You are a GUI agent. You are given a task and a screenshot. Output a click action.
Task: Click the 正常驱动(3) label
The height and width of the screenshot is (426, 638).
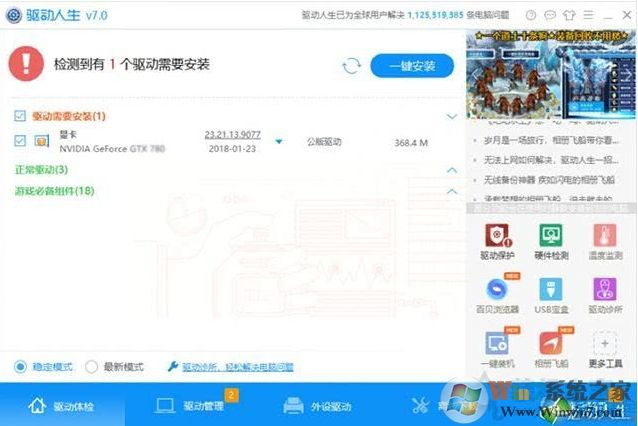tap(41, 170)
